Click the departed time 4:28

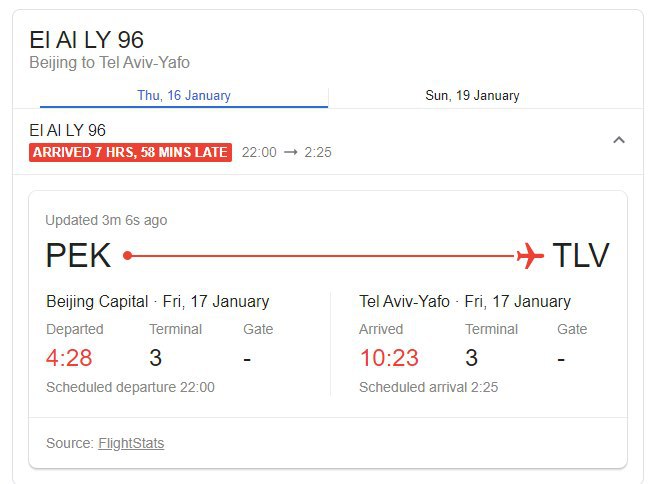(x=69, y=358)
